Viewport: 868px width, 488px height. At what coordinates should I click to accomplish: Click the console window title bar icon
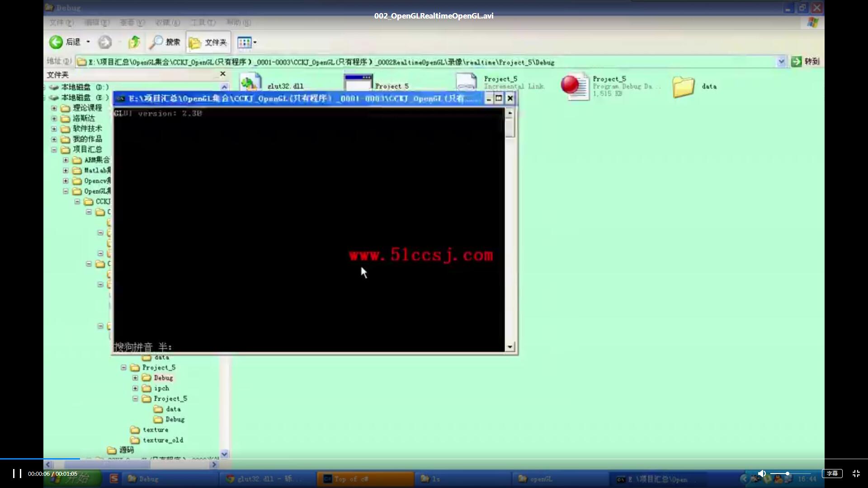point(121,98)
